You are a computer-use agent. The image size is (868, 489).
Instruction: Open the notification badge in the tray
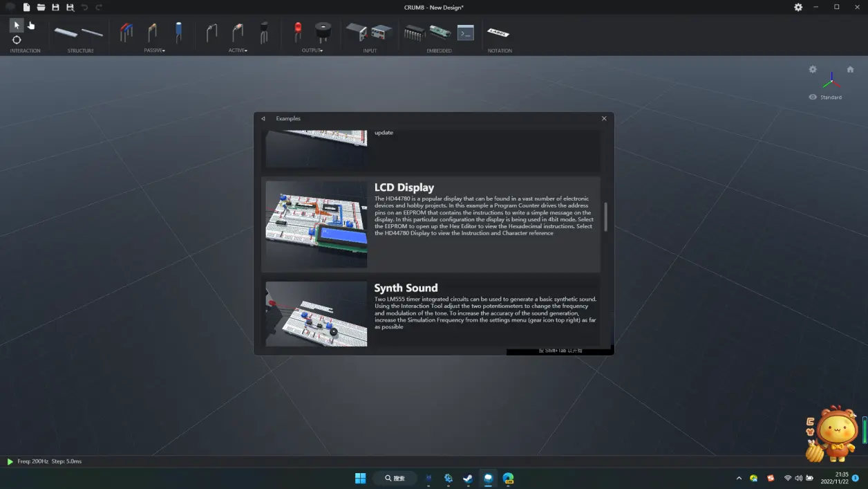856,478
